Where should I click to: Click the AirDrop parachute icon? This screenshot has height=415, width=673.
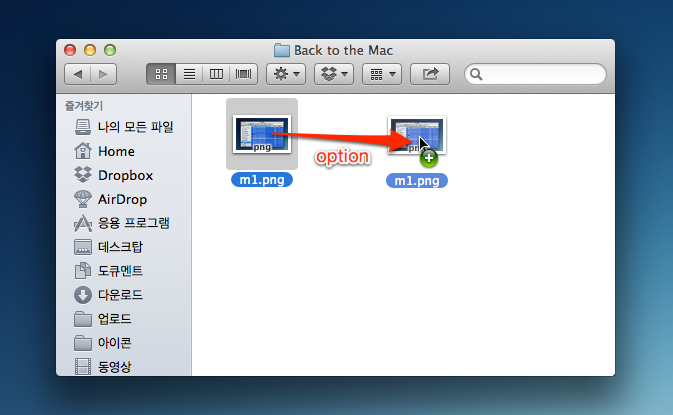(83, 199)
